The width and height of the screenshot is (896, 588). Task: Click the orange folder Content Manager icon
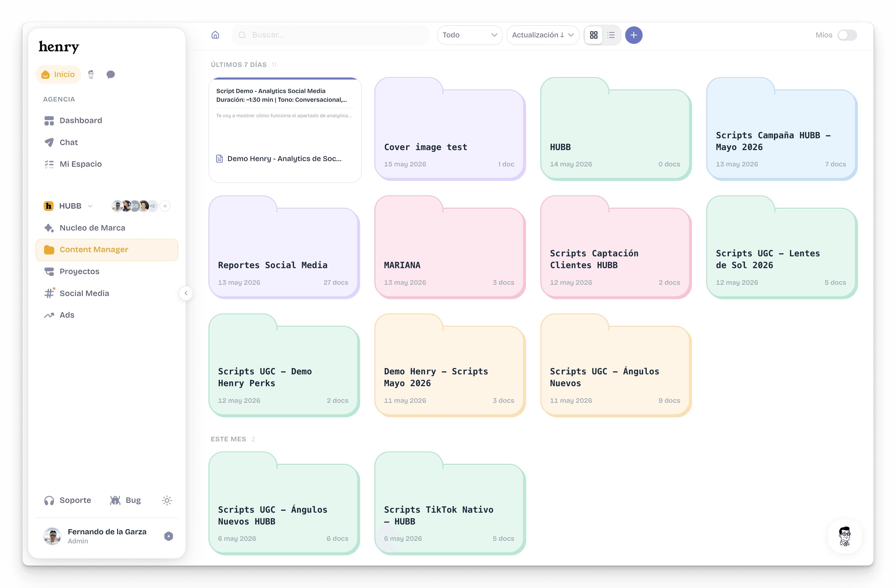click(49, 249)
